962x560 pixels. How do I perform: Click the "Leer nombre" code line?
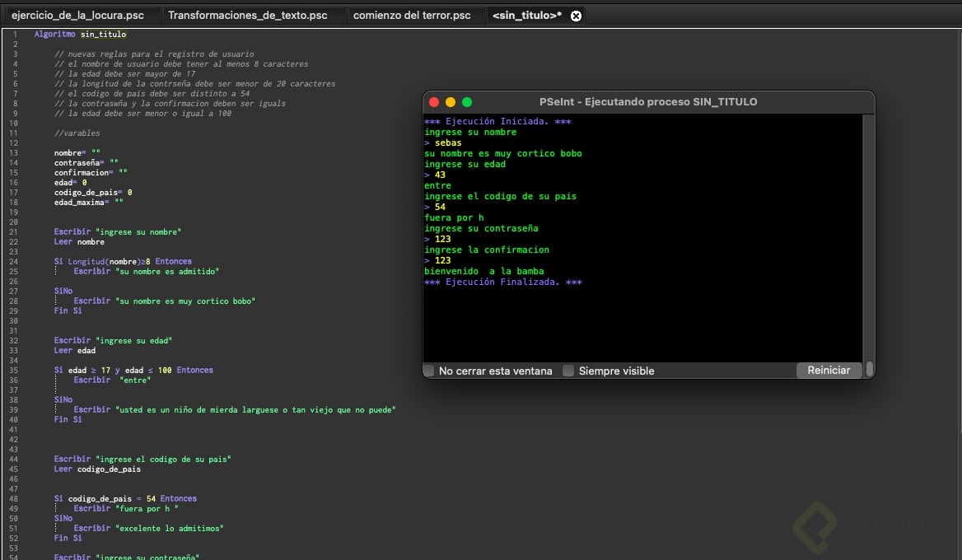click(x=79, y=242)
